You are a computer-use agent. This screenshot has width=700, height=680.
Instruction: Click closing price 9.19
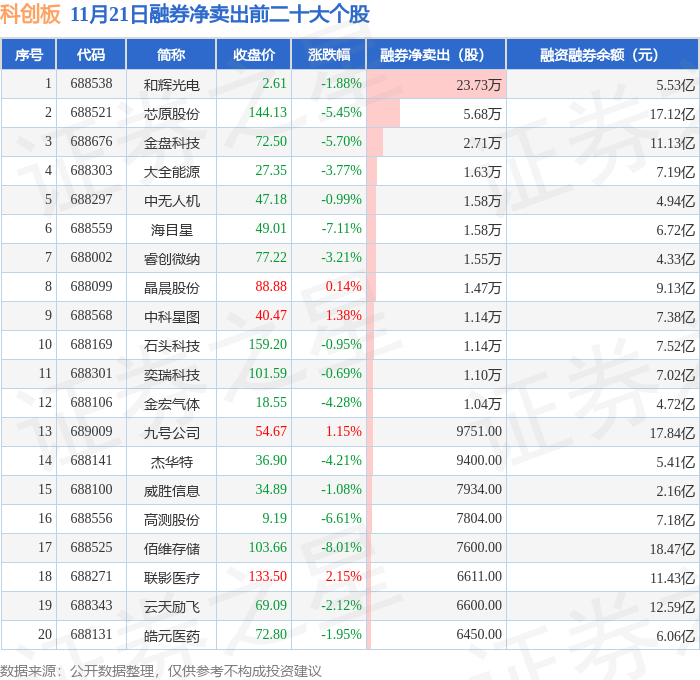pyautogui.click(x=274, y=519)
